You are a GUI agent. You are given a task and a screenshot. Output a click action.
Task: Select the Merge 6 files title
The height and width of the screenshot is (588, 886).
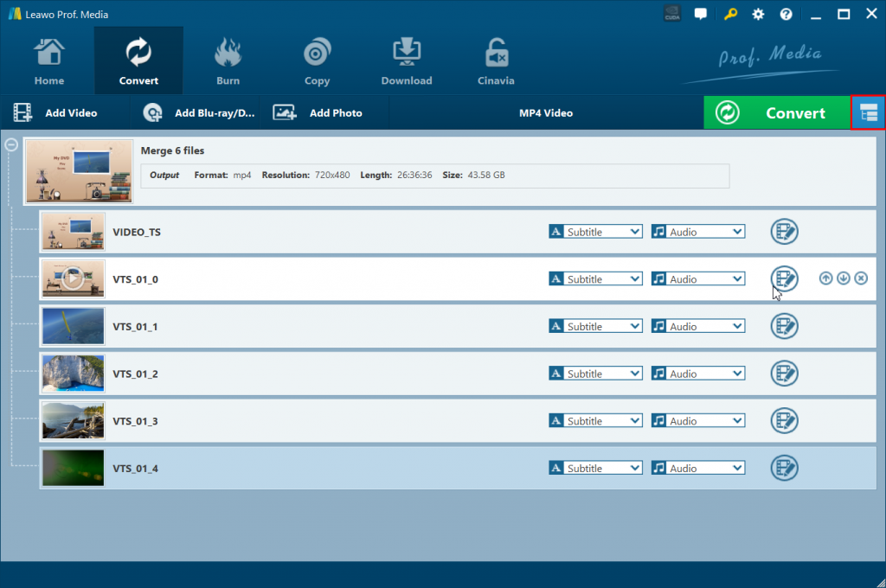pos(172,150)
